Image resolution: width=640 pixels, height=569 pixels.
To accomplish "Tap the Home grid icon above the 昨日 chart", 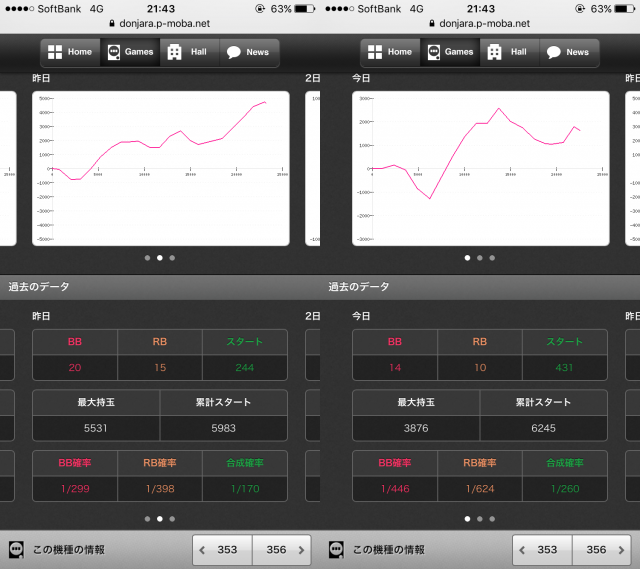I will (55, 52).
